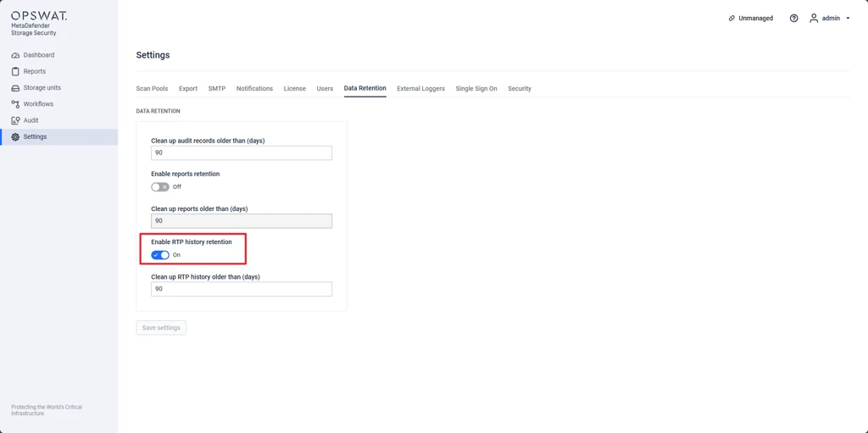868x433 pixels.
Task: Click the DATA RETENTION section label
Action: click(158, 111)
